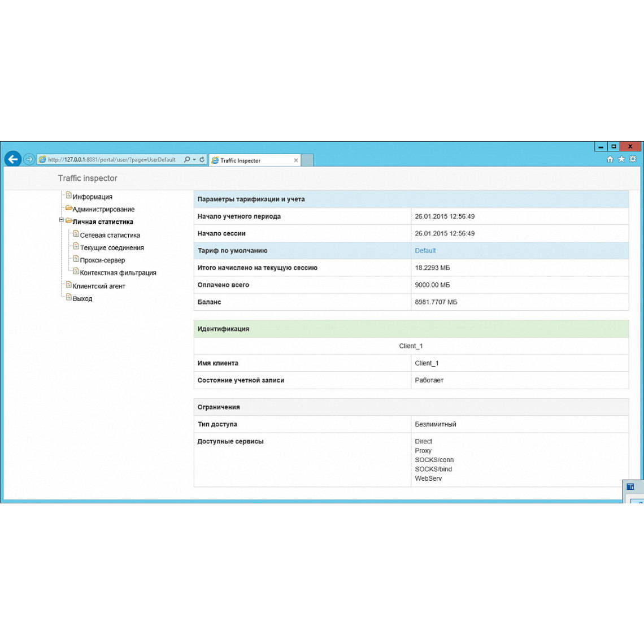
Task: Click the Личная статистика folder icon
Action: [69, 220]
